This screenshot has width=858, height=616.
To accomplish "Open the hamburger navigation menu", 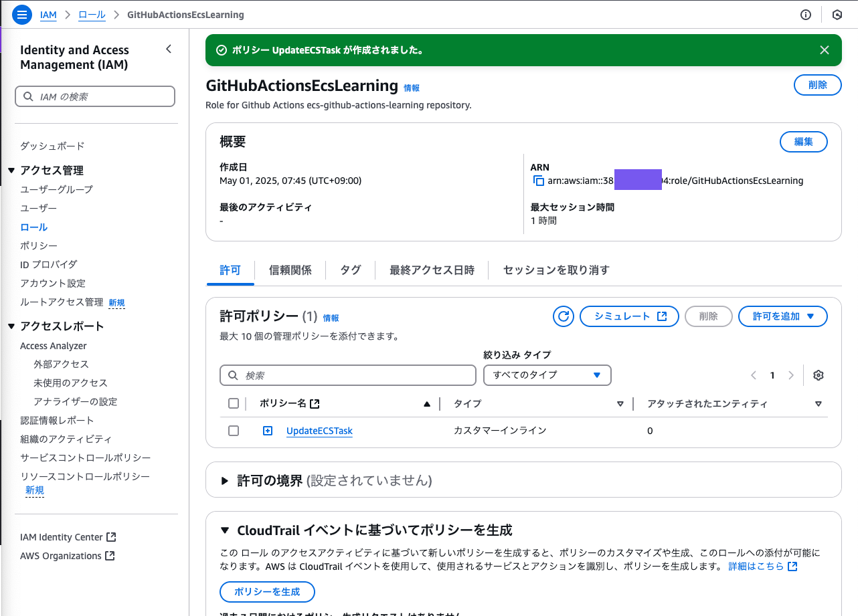I will pos(22,14).
